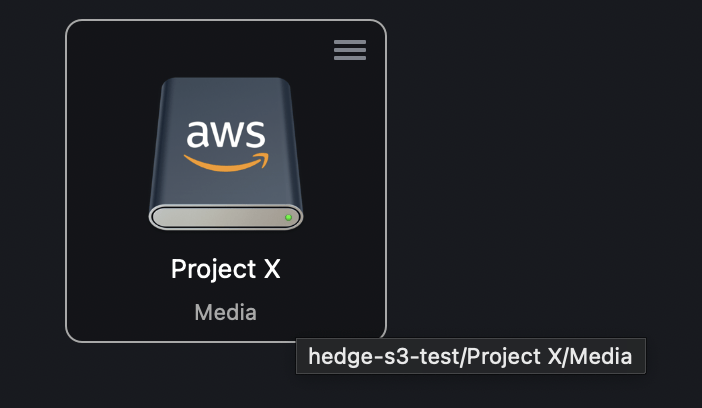Image resolution: width=702 pixels, height=408 pixels.
Task: Click empty card area left of the drive
Action: click(105, 150)
